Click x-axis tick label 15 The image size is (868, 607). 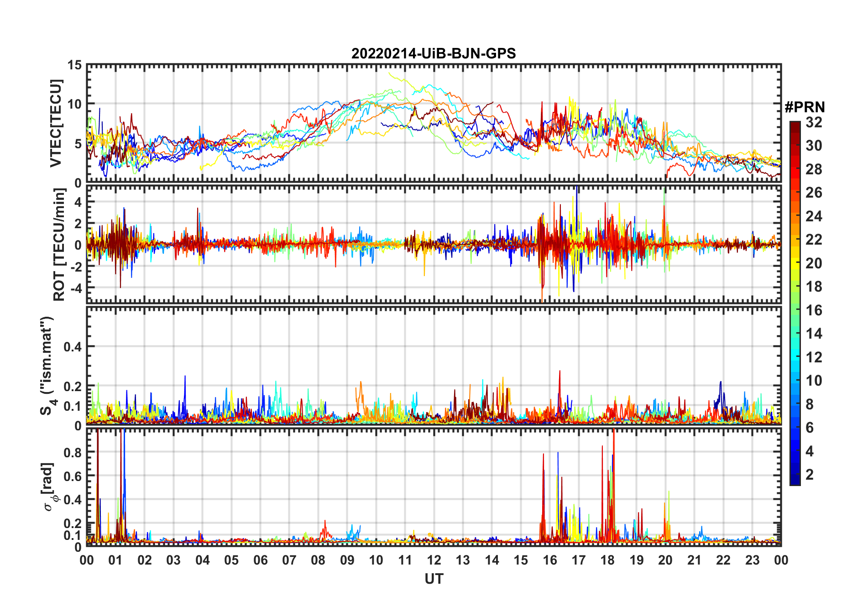pos(521,560)
